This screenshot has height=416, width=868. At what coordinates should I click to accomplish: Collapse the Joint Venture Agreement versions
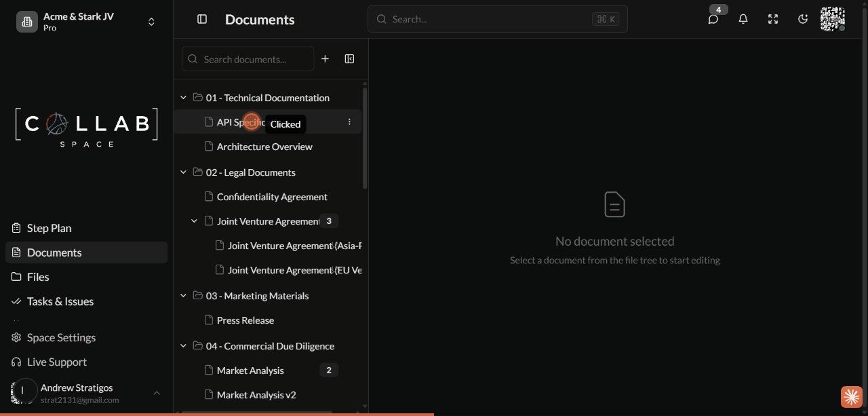pyautogui.click(x=194, y=221)
